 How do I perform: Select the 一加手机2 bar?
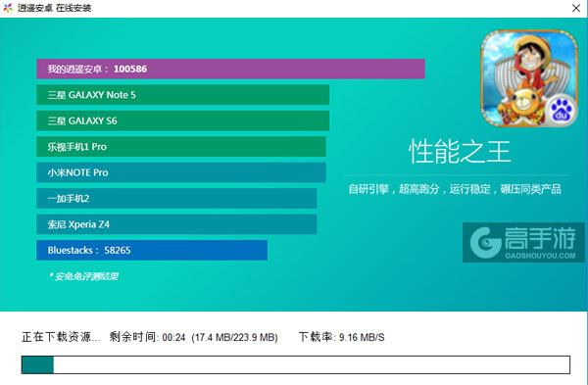(x=176, y=198)
